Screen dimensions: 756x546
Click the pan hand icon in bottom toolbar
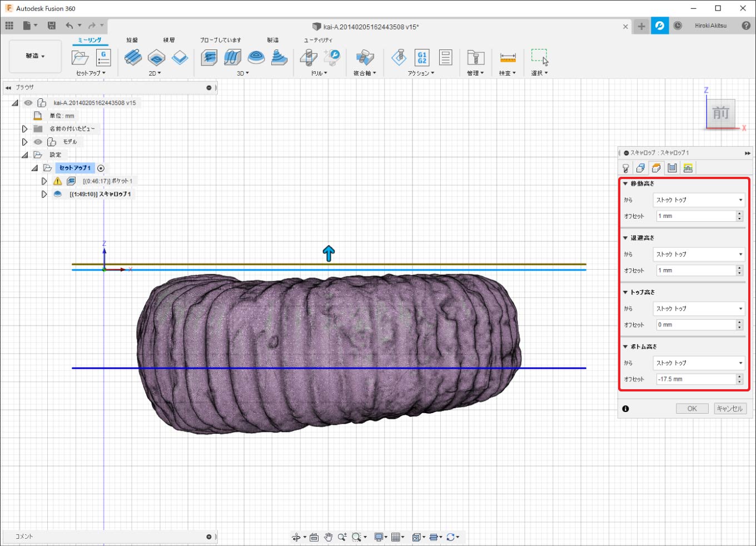point(328,537)
